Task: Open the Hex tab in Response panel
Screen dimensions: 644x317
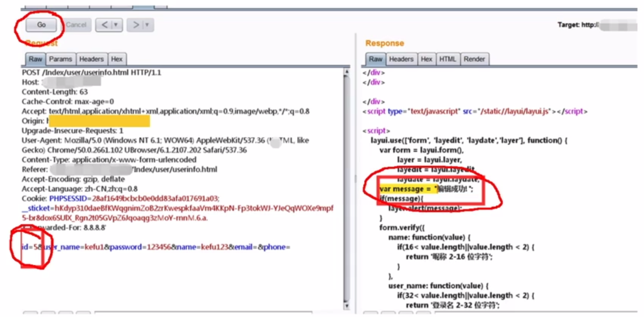Action: [427, 59]
